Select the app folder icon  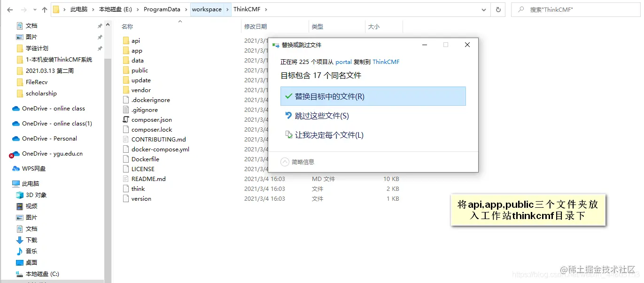(x=125, y=51)
